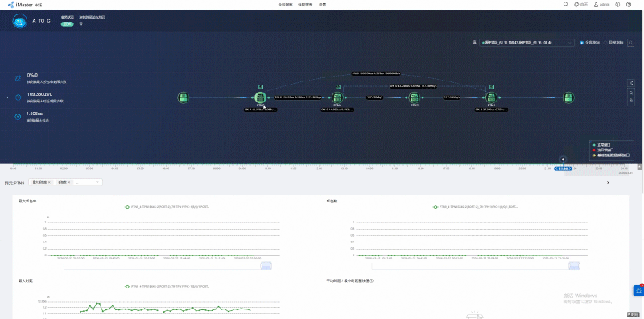This screenshot has width=644, height=319.
Task: Click the metrics label under PTN1
Action: (491, 110)
